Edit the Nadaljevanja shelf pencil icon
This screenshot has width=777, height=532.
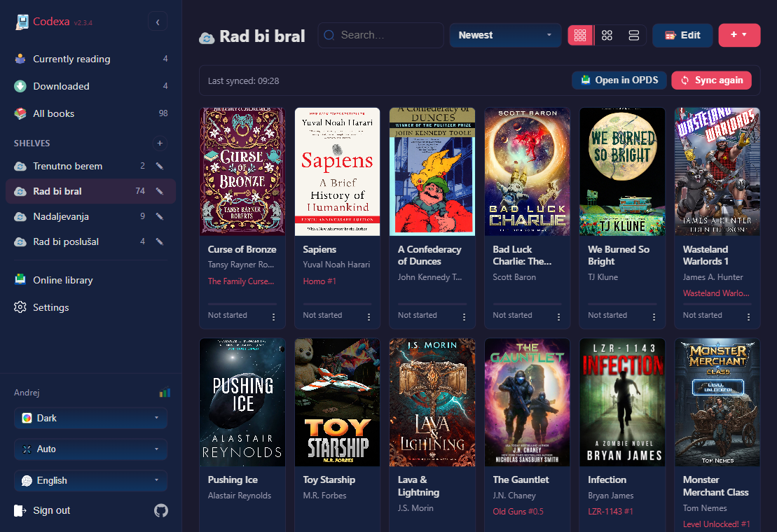(x=160, y=216)
